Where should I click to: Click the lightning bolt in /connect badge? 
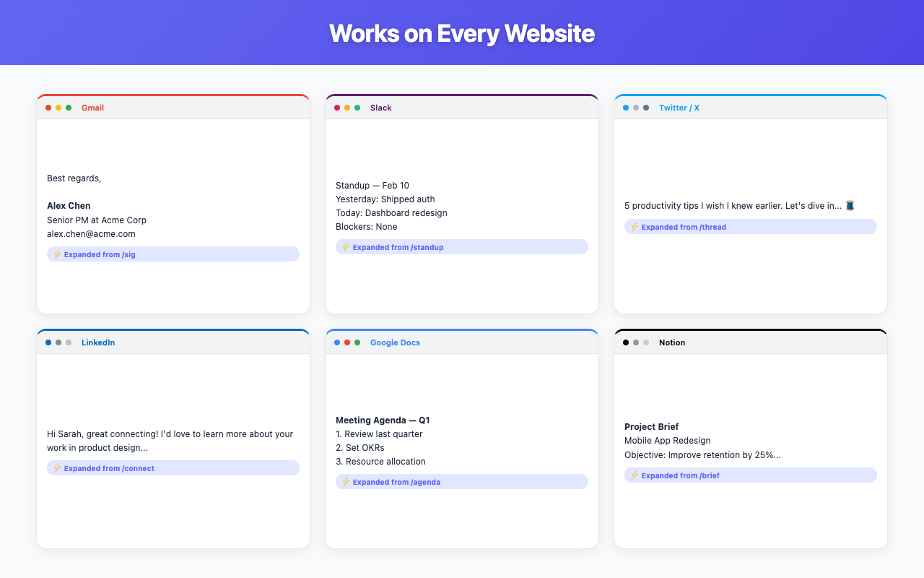tap(56, 468)
